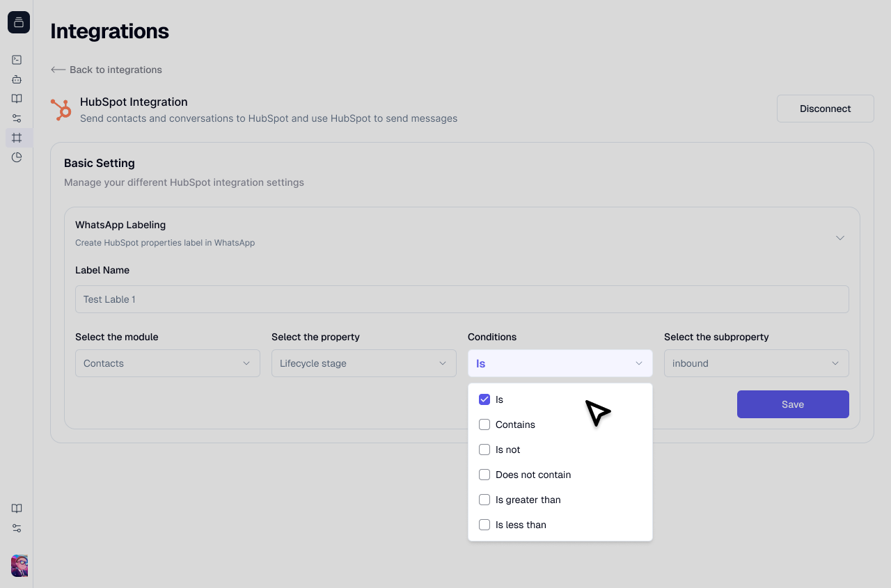Uncheck the "Is" condition checkbox
The image size is (891, 588).
484,399
